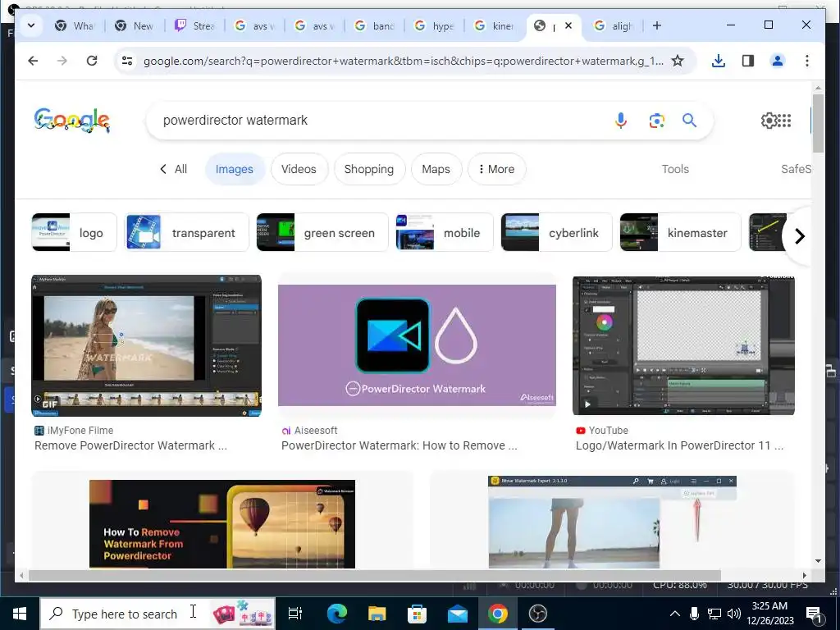
Task: Bookmark this page with star icon
Action: (678, 61)
